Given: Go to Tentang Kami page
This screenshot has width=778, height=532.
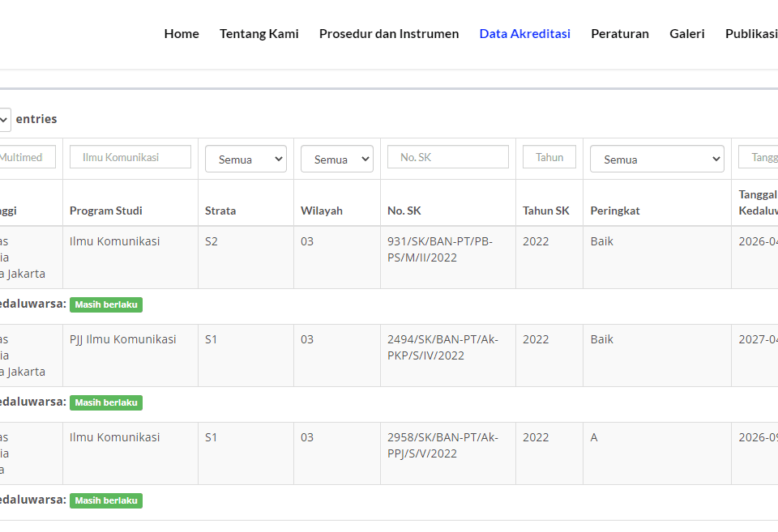Looking at the screenshot, I should [259, 33].
